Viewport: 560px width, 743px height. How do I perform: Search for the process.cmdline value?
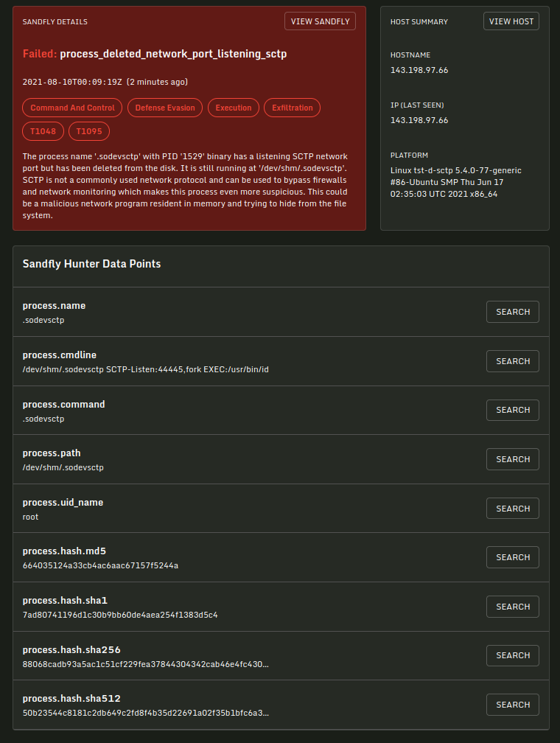[513, 361]
